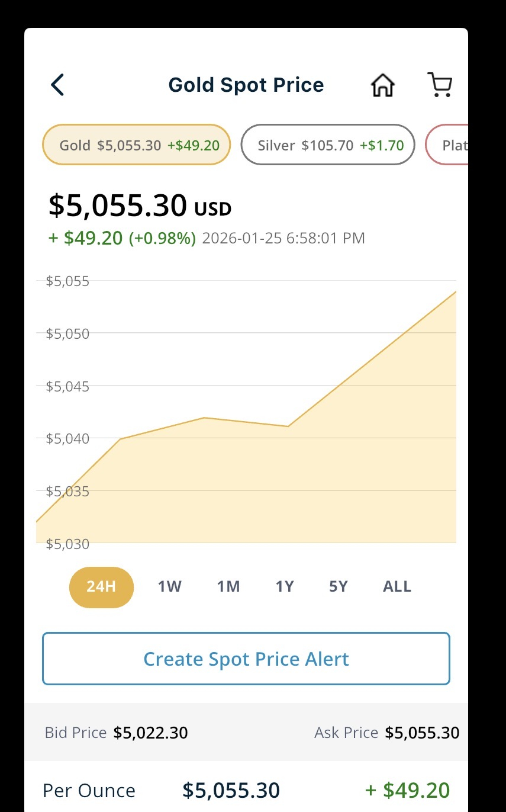The image size is (506, 812).
Task: Select the partially visible Platinum chip
Action: 447,145
